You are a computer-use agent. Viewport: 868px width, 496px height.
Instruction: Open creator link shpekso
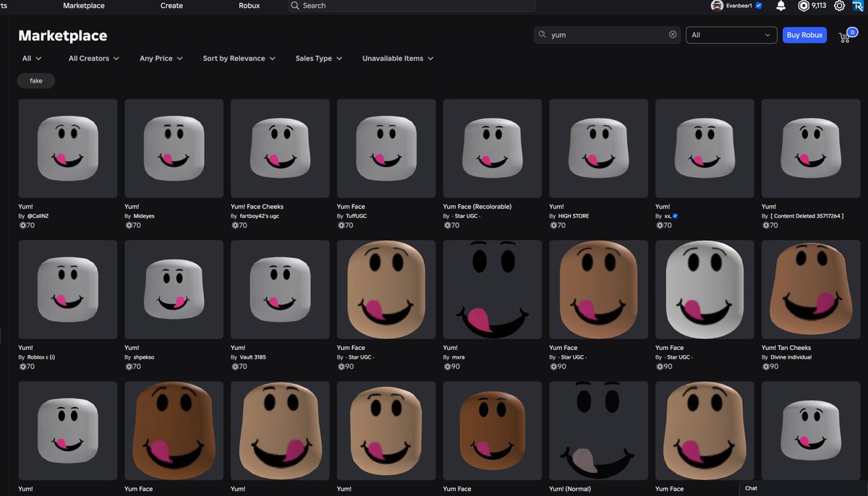pos(145,358)
